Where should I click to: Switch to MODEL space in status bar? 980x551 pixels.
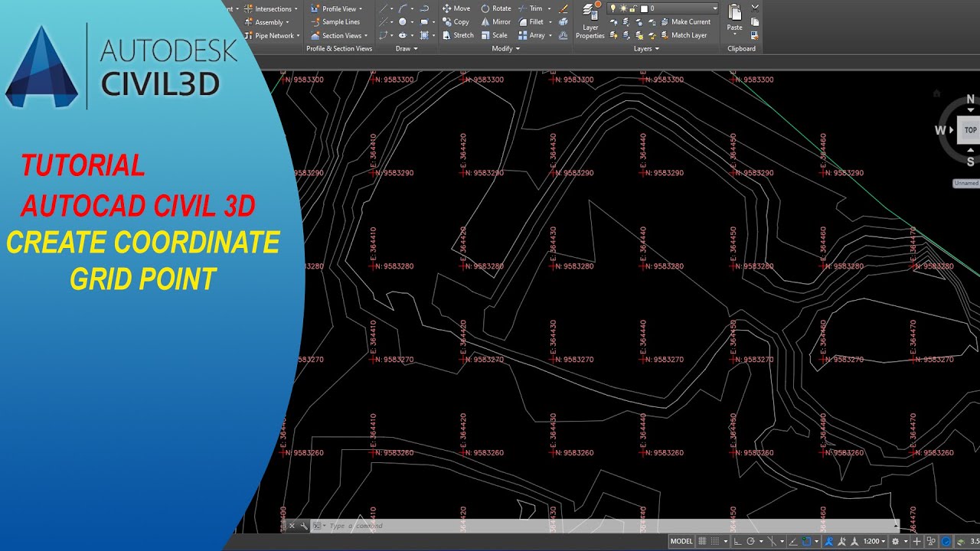click(681, 541)
